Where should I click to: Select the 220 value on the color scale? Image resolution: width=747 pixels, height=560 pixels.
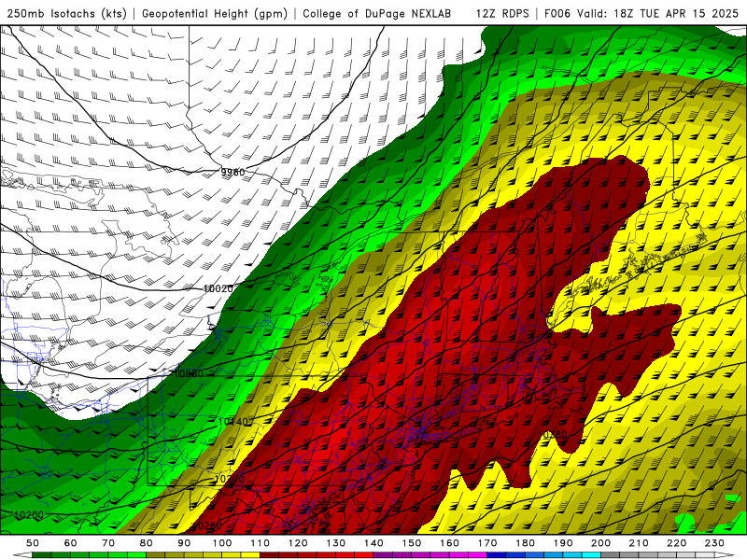(676, 543)
